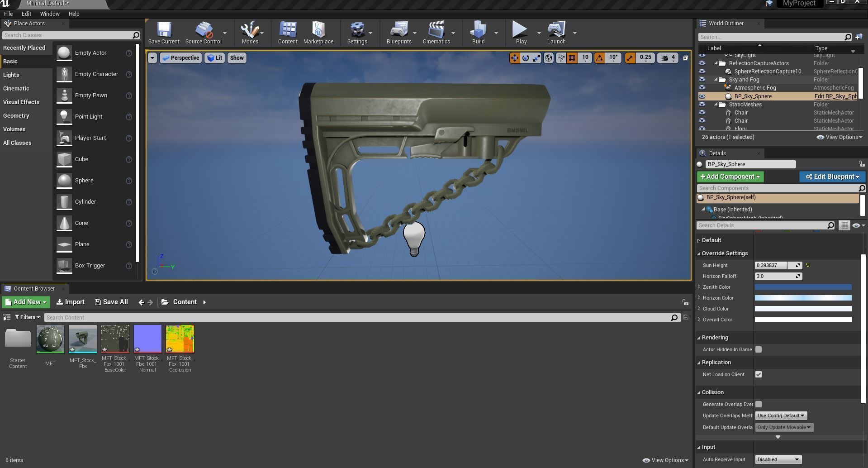868x468 pixels.
Task: Reset Sun Height to default arrow
Action: pos(808,265)
